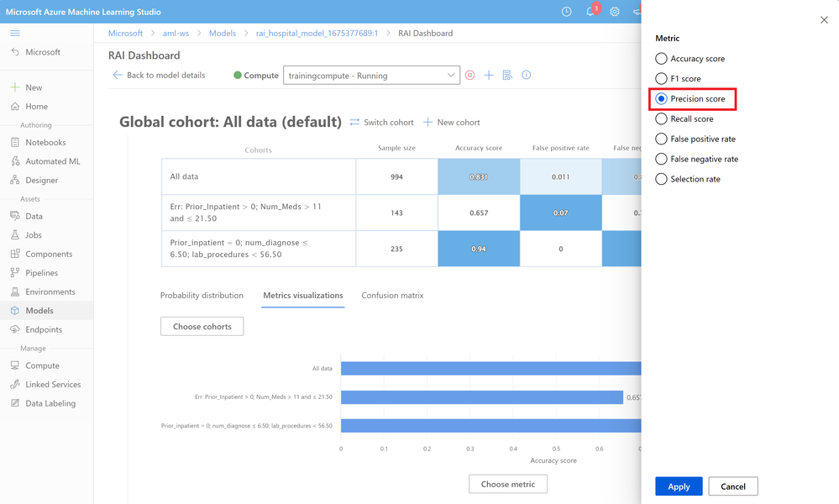Click the Designer sidebar icon
839x504 pixels.
click(x=15, y=181)
